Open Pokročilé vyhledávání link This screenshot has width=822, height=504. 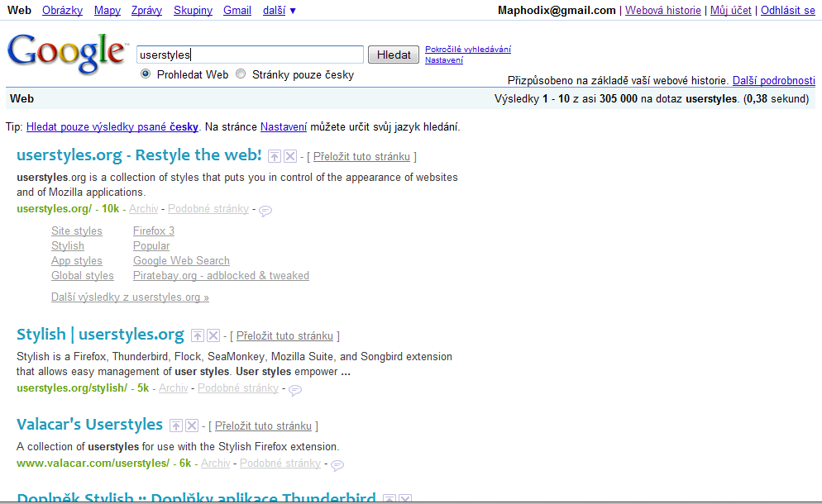pyautogui.click(x=468, y=50)
